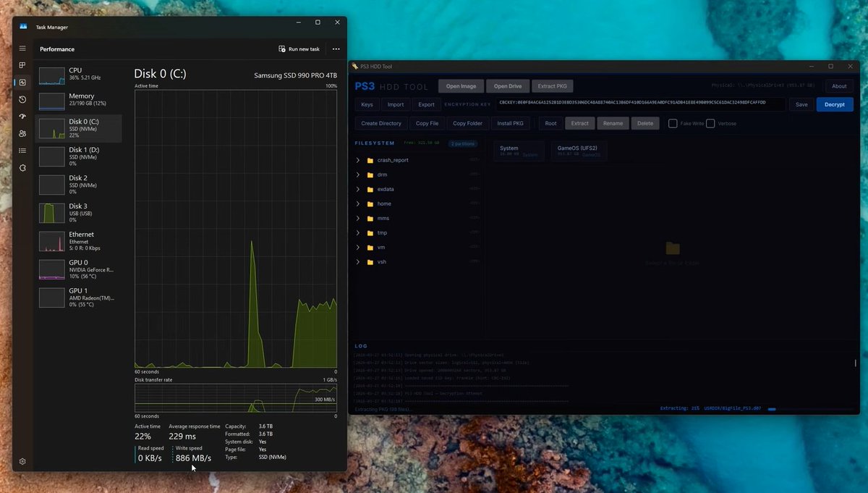Expand the drm folder chevron
Screen dimensions: 868x493
tap(358, 174)
